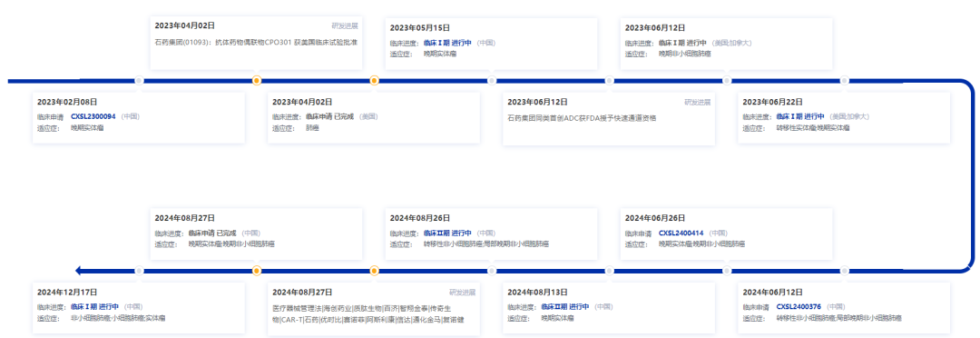Click 临床Ⅰ期 进行中 in the 2024年12月17日 card

pos(94,307)
